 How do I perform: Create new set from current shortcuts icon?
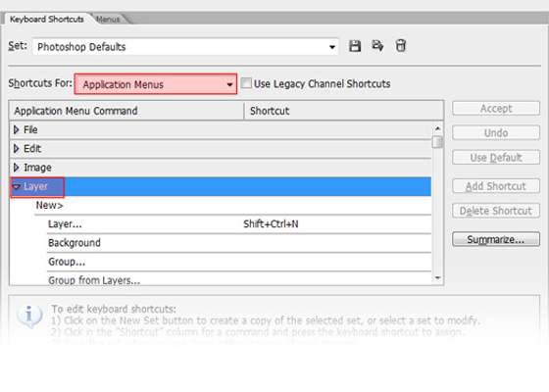(377, 46)
